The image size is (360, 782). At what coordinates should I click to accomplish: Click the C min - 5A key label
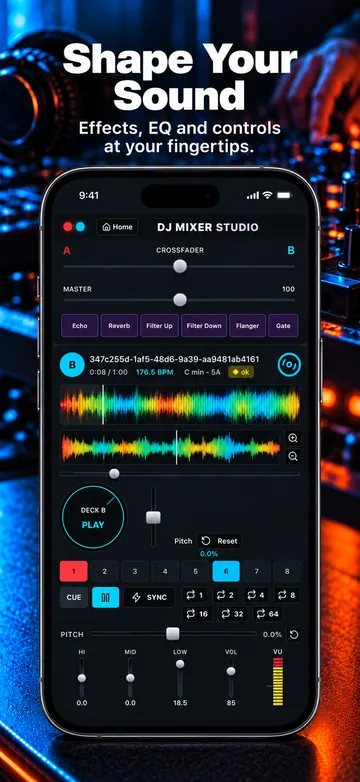coord(203,372)
